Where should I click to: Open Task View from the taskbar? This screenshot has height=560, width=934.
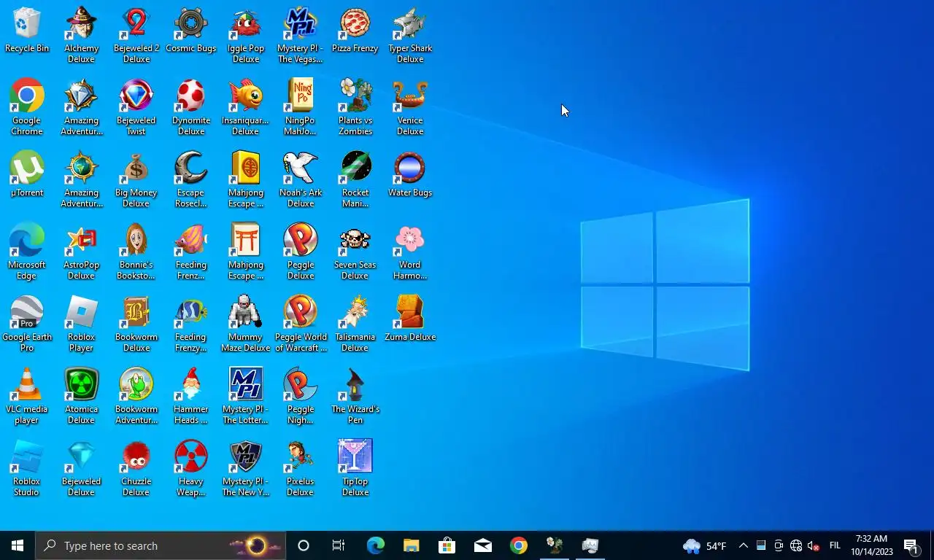click(339, 545)
